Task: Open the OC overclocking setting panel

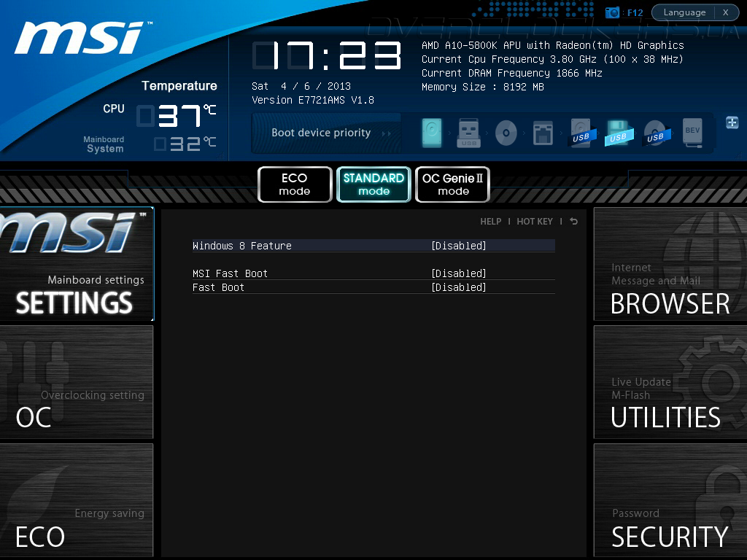Action: click(x=77, y=382)
